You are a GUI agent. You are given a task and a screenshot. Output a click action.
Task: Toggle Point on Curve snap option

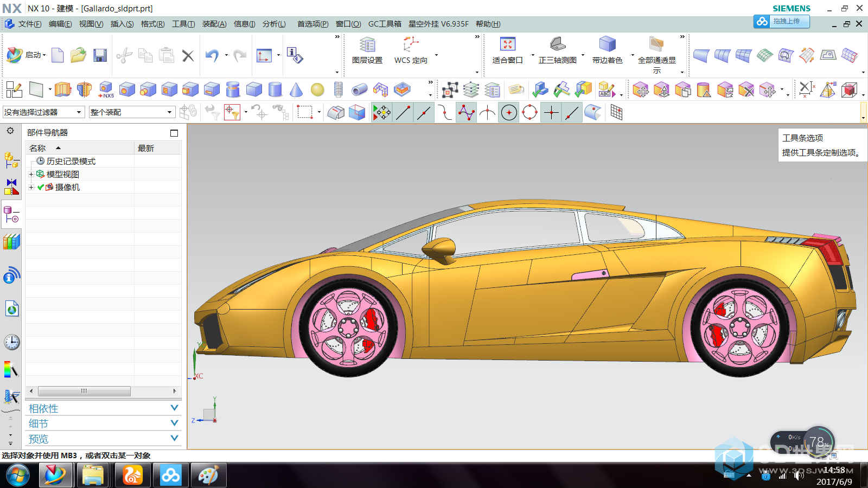pos(572,113)
